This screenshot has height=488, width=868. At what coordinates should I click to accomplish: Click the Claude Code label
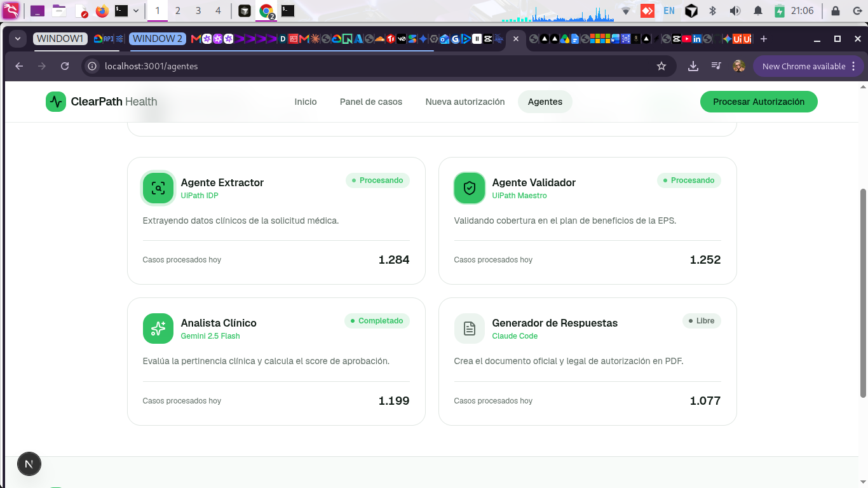515,336
